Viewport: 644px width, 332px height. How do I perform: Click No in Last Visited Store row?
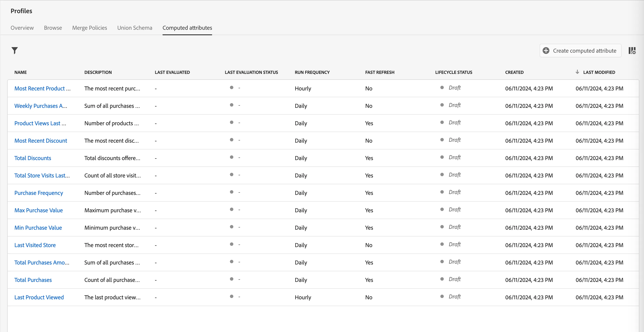coord(369,245)
